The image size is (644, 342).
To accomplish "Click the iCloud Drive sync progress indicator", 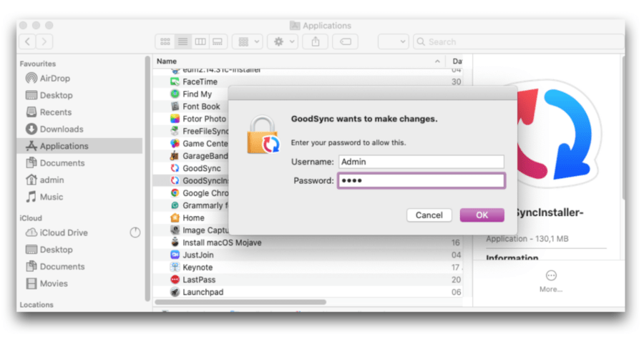I will pos(135,233).
